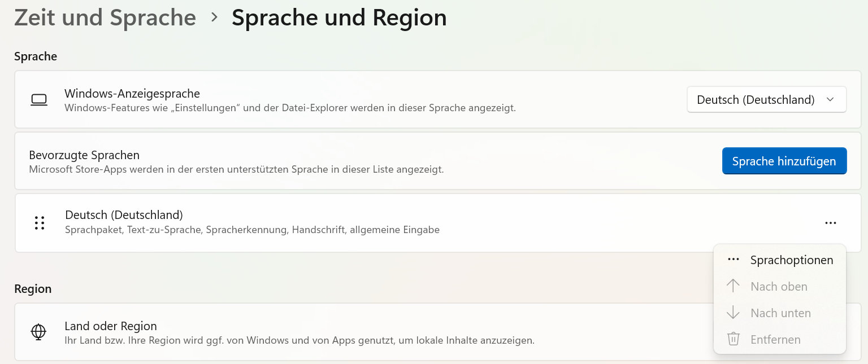The image size is (868, 364).
Task: Click the trash can icon next to Entfernen
Action: [x=733, y=339]
